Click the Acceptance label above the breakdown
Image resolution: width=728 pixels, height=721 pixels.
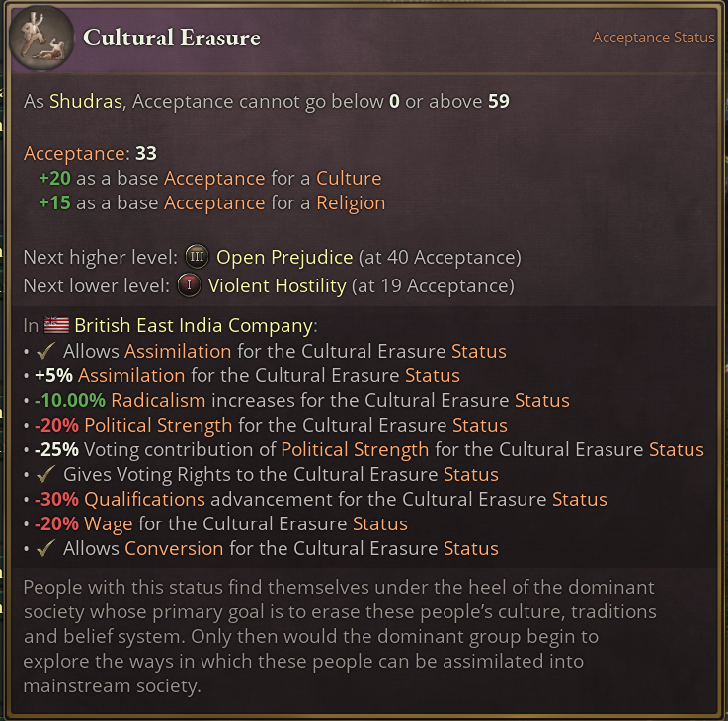point(75,154)
